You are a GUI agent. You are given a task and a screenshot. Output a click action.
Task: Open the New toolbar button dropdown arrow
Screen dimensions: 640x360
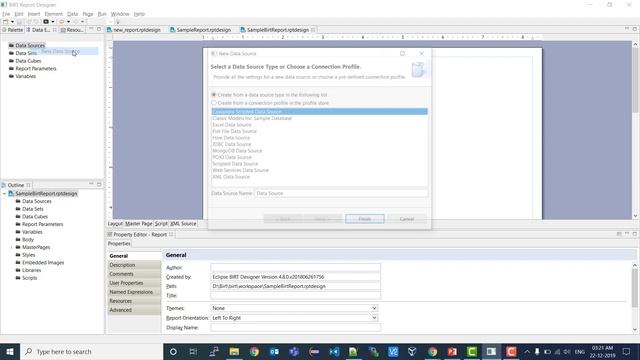(x=12, y=22)
